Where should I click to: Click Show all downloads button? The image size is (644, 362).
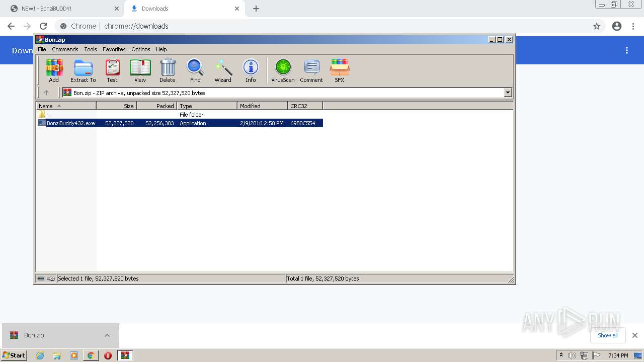[608, 335]
